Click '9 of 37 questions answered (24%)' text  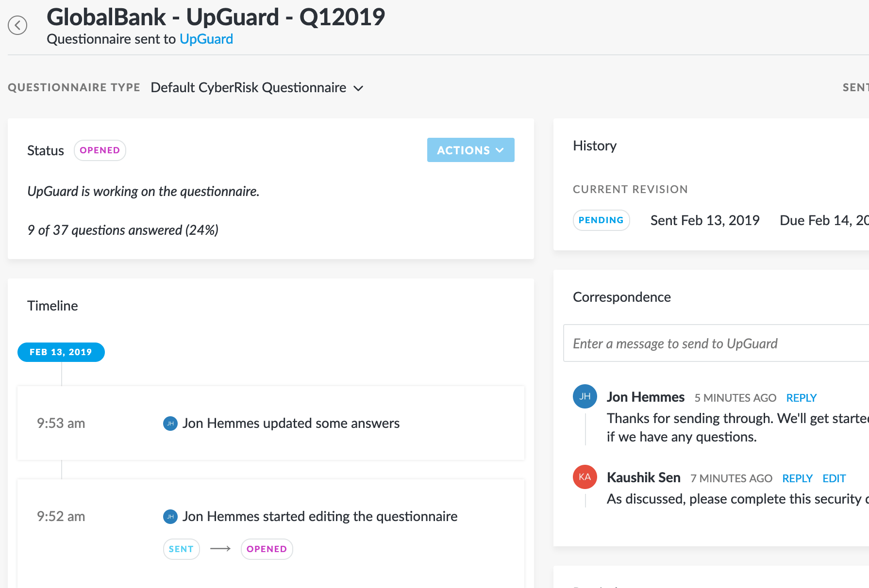pyautogui.click(x=123, y=230)
